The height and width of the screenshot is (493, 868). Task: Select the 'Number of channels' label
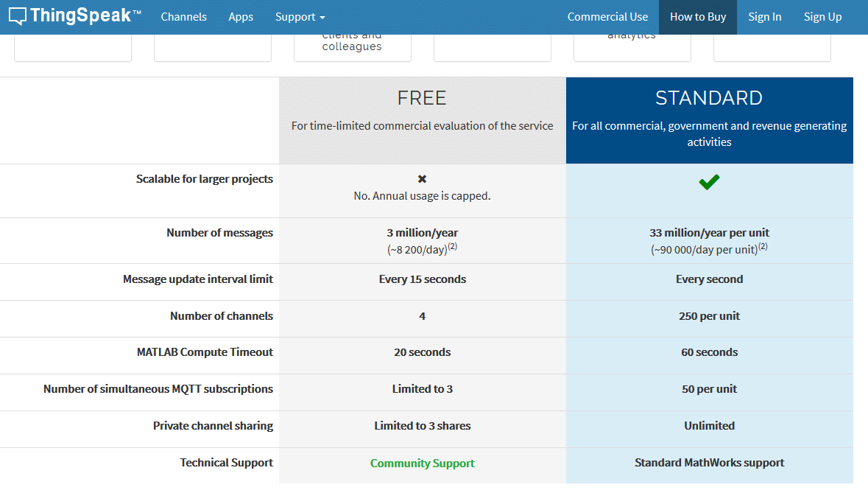[222, 315]
